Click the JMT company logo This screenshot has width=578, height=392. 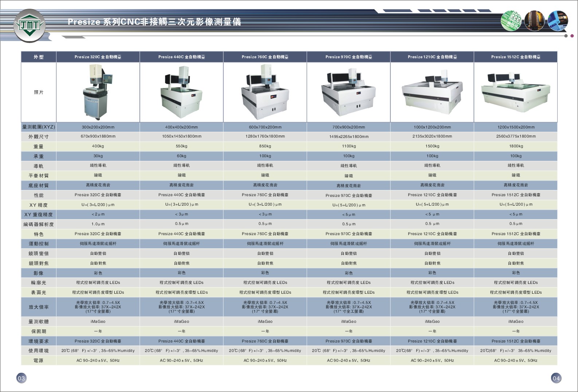29,25
